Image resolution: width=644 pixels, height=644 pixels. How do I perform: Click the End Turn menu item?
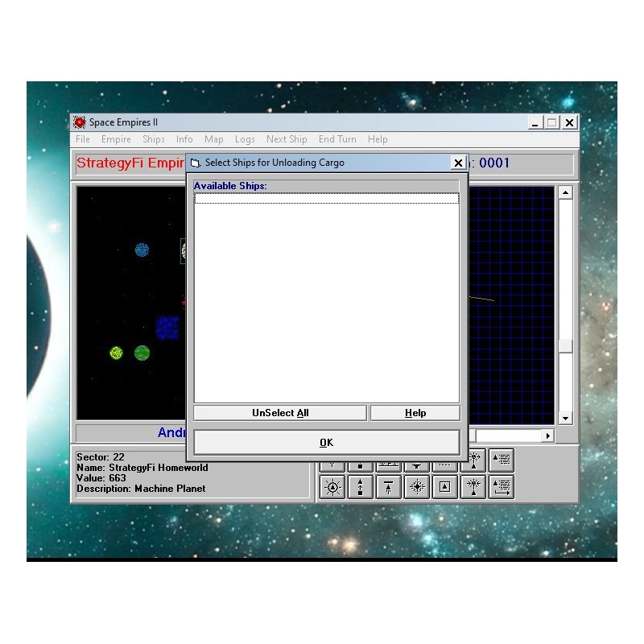337,139
